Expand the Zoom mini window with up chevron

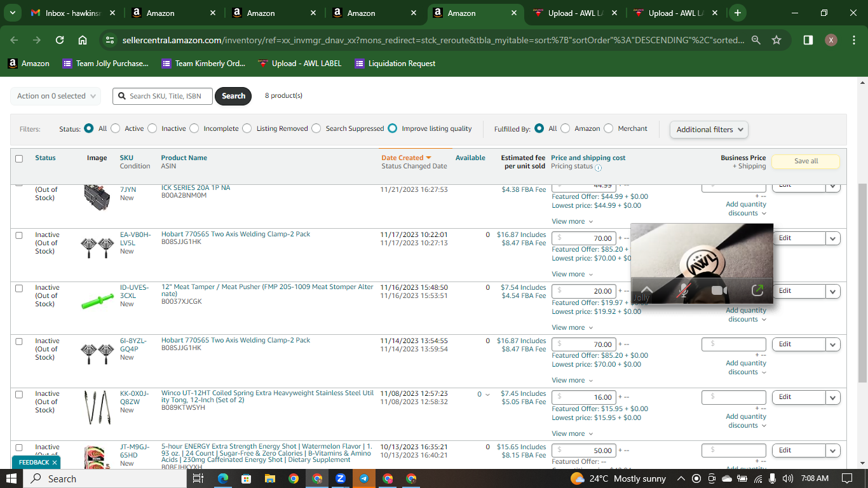coord(647,289)
